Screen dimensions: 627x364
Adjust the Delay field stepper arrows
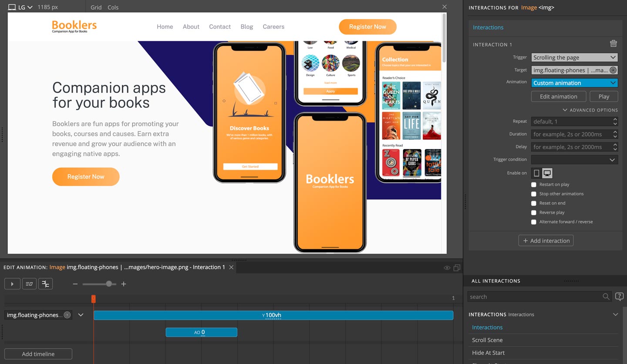[x=615, y=147]
